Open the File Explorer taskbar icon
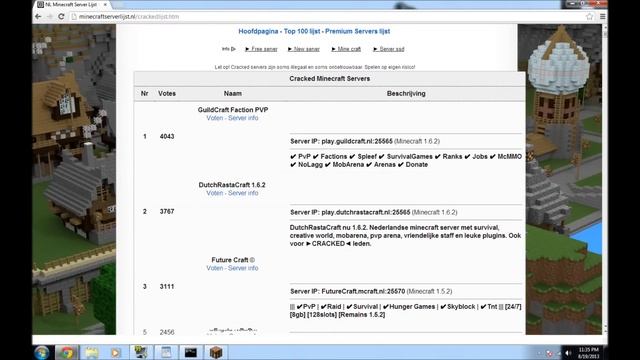This screenshot has width=640, height=360. click(x=92, y=352)
